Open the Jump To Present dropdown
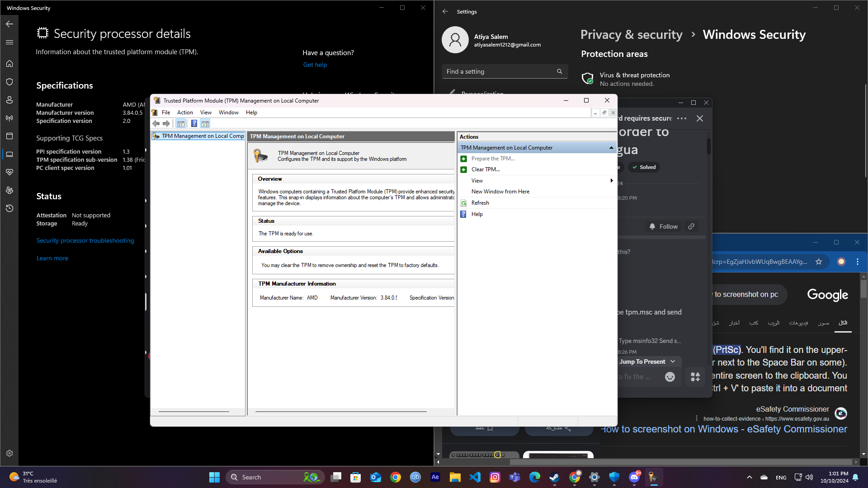 [x=647, y=361]
